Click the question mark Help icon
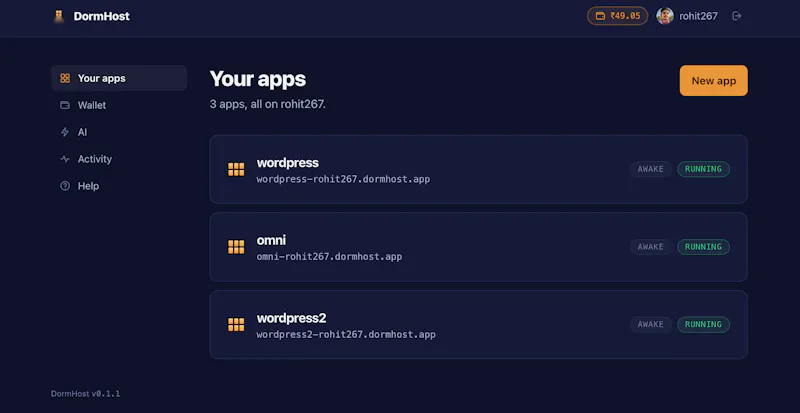This screenshot has height=413, width=800. (x=65, y=186)
